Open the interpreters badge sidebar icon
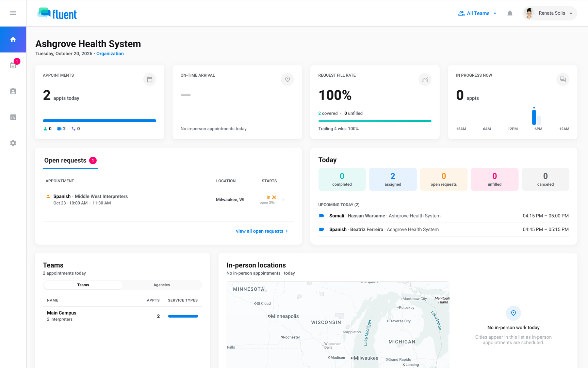The image size is (588, 368). tap(13, 91)
